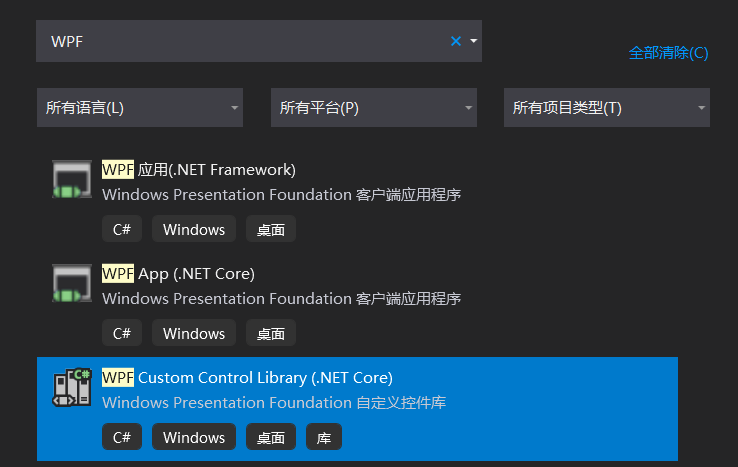
Task: Select the WPF 应用(.NET Framework) template icon
Action: 72,179
